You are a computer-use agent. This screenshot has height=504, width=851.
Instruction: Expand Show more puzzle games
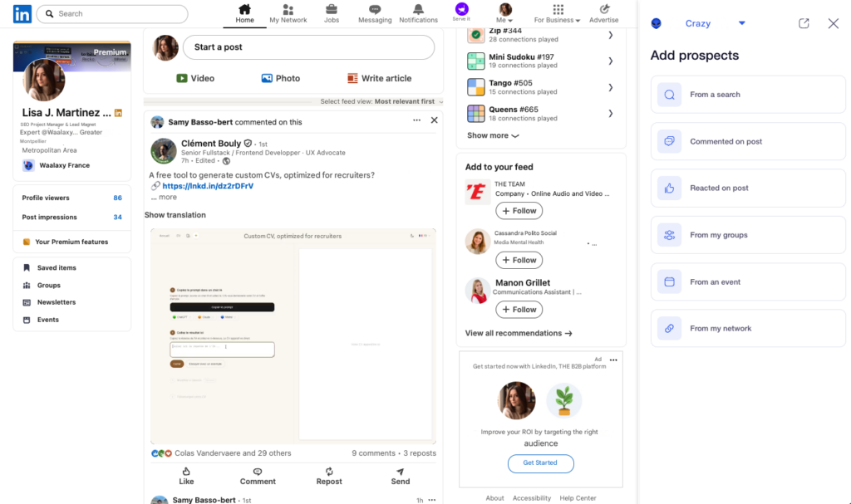493,135
